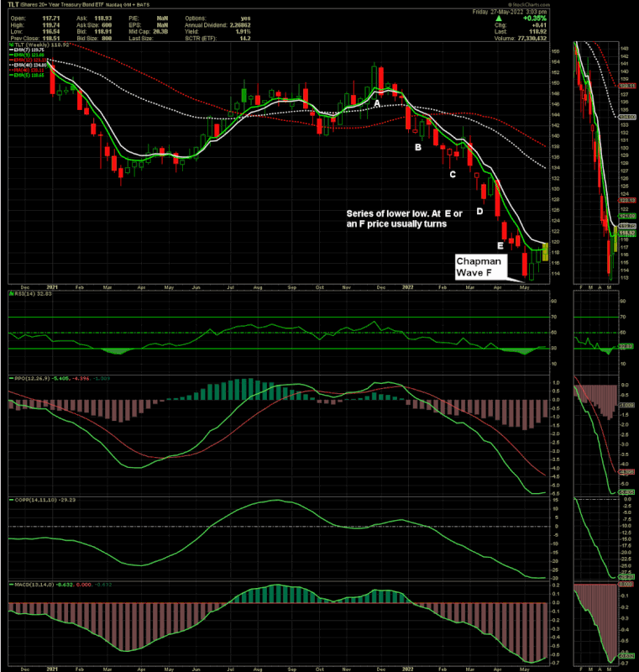Screen dimensions: 639x672
Task: Click the 156 price axis label
Action: [x=556, y=51]
